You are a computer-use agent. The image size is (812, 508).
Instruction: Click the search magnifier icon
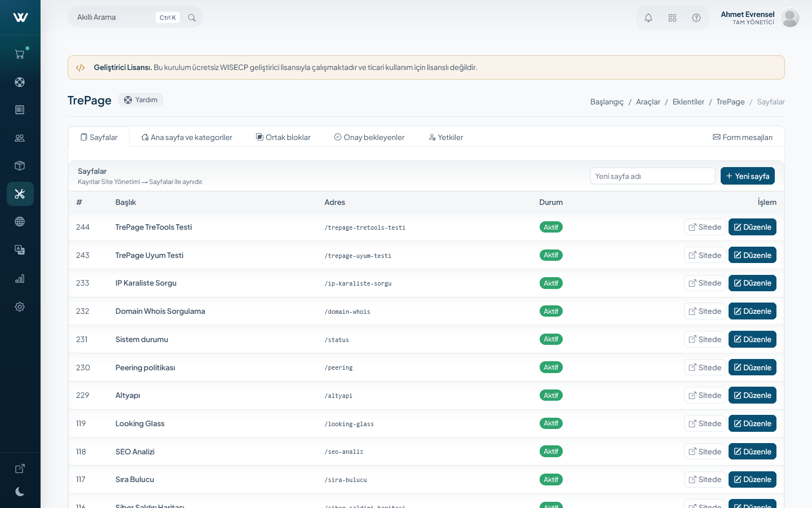pos(192,17)
